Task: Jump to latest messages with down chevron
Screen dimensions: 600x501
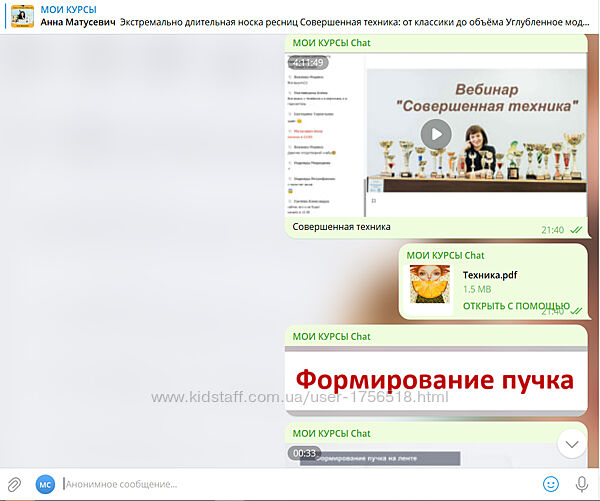Action: point(571,443)
